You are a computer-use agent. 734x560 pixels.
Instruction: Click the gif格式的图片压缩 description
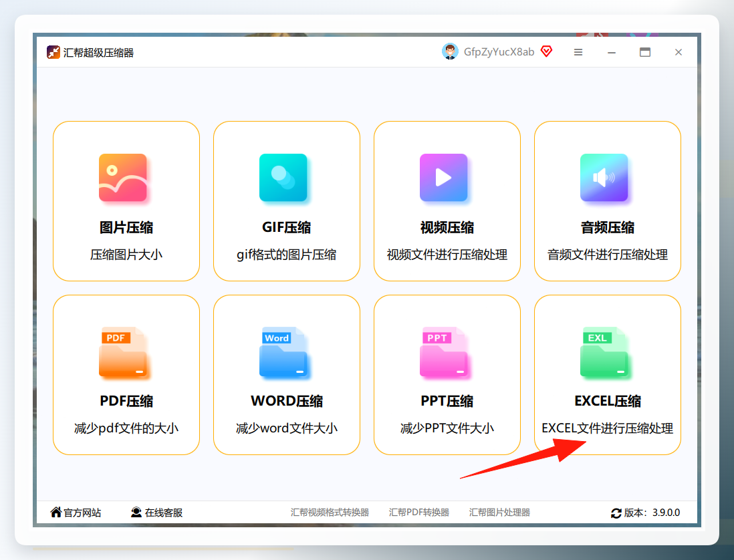(x=287, y=255)
